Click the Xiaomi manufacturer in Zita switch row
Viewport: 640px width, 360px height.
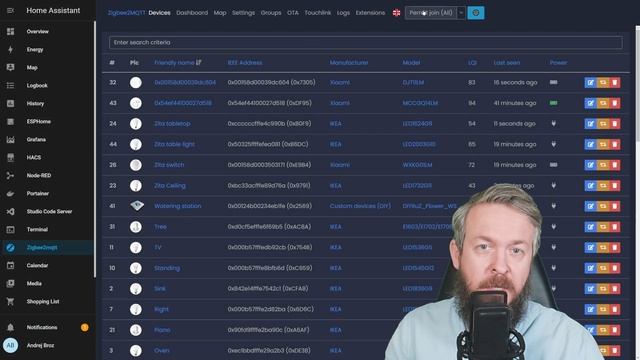pyautogui.click(x=340, y=165)
